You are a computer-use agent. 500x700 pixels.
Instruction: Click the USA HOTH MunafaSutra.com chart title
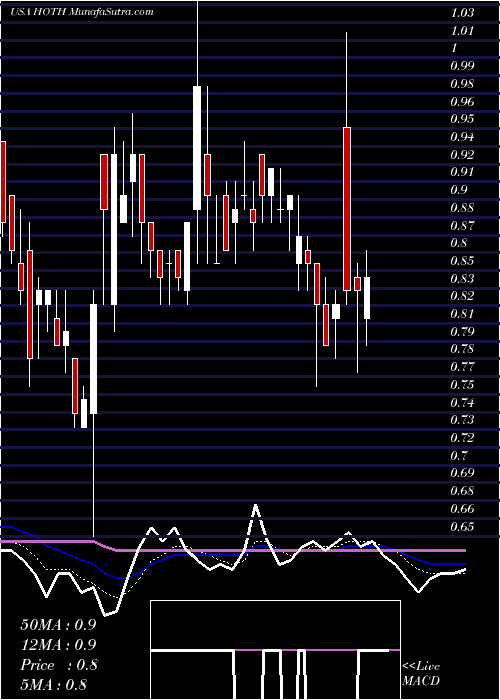(x=82, y=12)
